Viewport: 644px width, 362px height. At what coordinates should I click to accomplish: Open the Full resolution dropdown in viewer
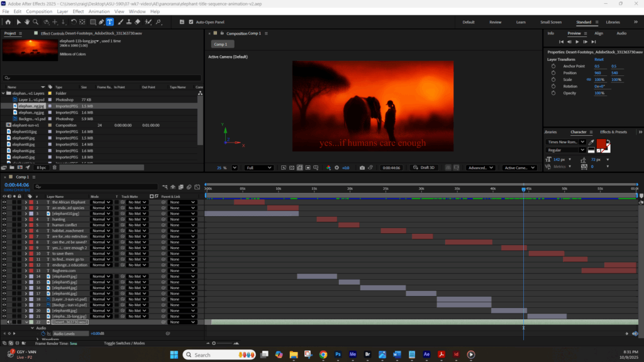coord(258,168)
